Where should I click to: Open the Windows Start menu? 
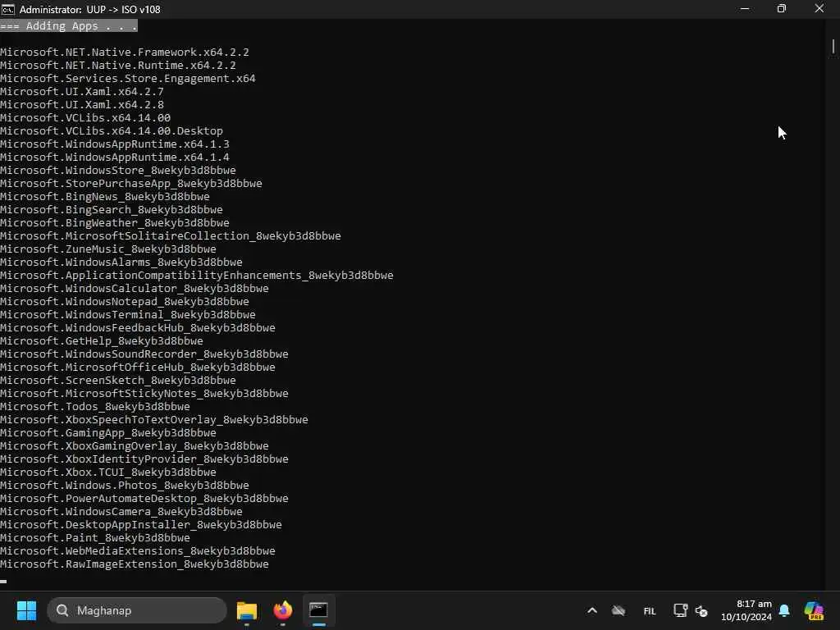pyautogui.click(x=26, y=610)
